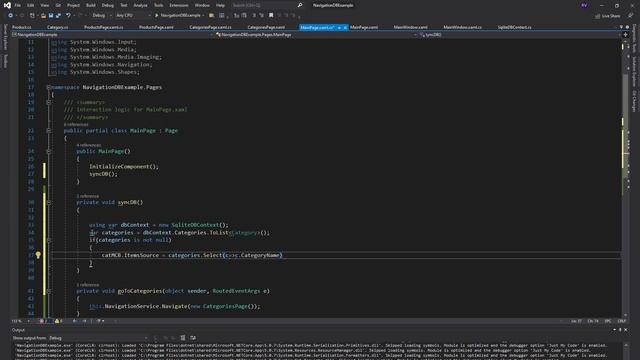The height and width of the screenshot is (360, 640).
Task: Open the Window menu
Action: (202, 5)
